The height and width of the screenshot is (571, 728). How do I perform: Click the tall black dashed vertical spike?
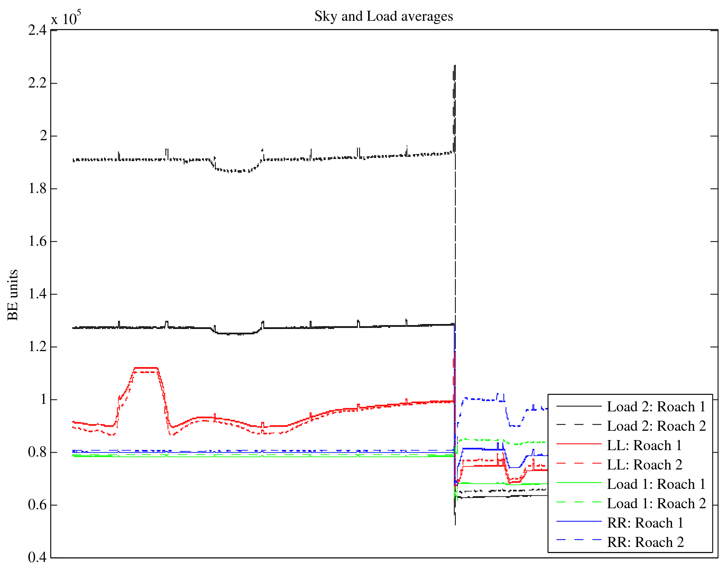455,108
